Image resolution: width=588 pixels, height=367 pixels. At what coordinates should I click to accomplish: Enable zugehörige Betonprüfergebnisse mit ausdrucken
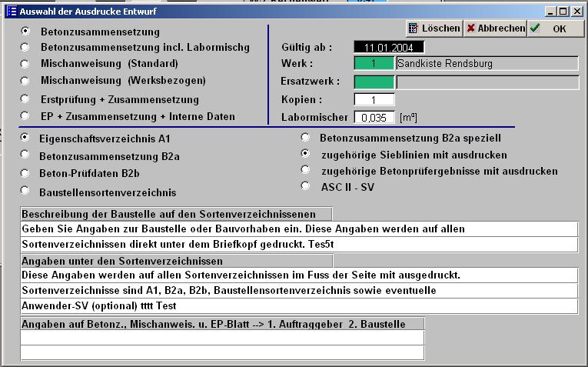305,170
